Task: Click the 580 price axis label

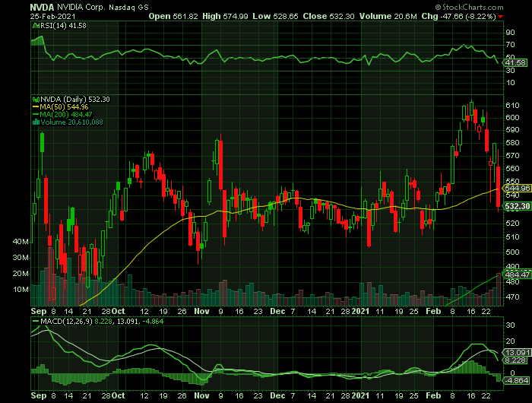Action: [x=512, y=143]
